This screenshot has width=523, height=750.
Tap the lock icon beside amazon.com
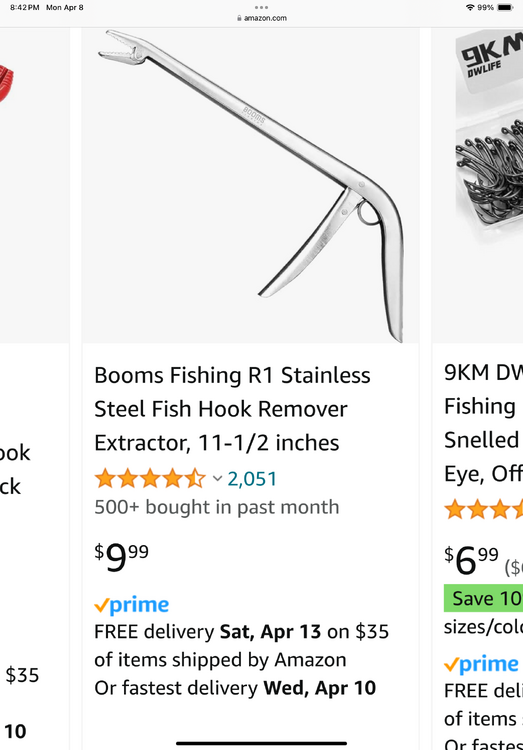pos(239,18)
